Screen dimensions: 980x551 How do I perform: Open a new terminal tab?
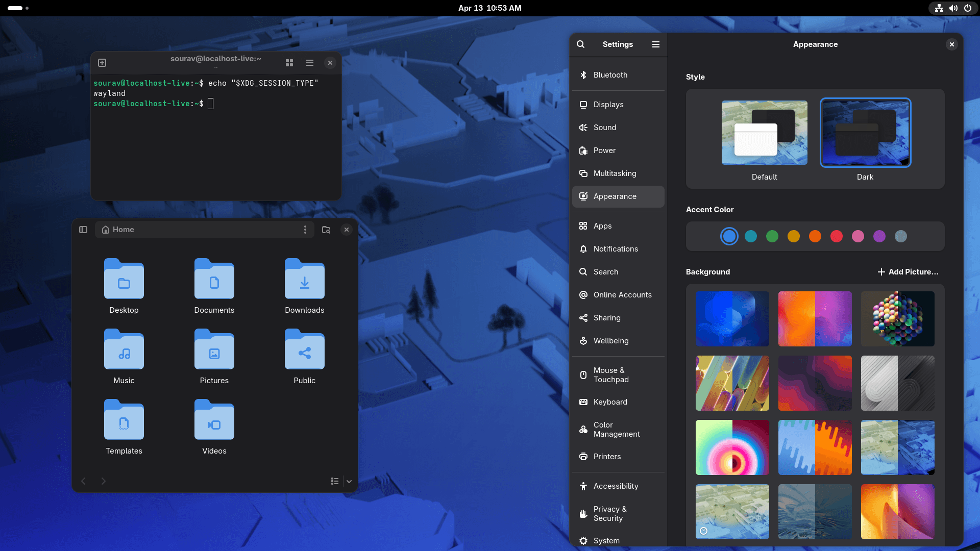(x=102, y=62)
